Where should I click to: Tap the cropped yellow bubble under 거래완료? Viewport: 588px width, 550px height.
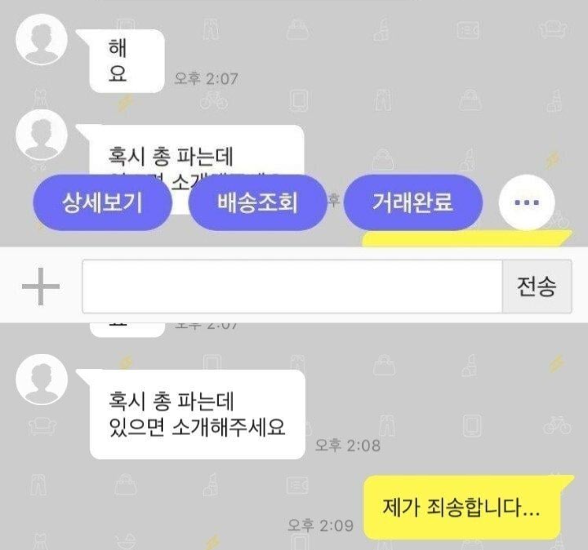coord(466,239)
